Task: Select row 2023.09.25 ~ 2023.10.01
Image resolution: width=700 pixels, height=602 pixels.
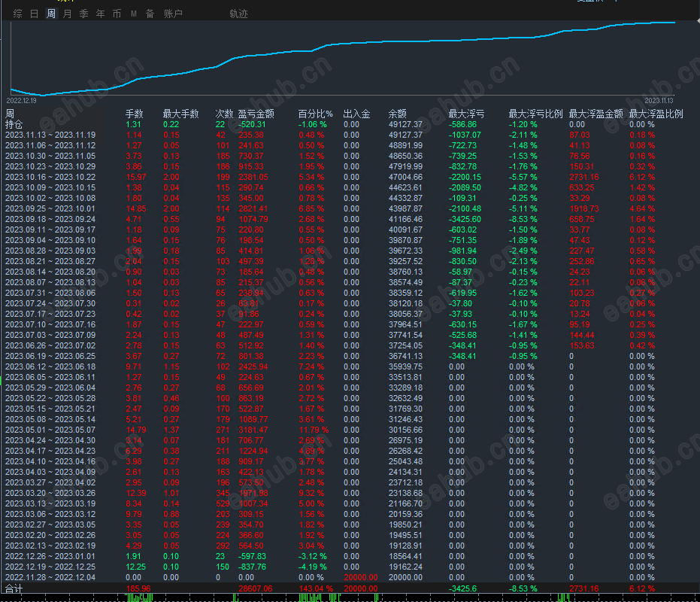Action: pyautogui.click(x=350, y=208)
